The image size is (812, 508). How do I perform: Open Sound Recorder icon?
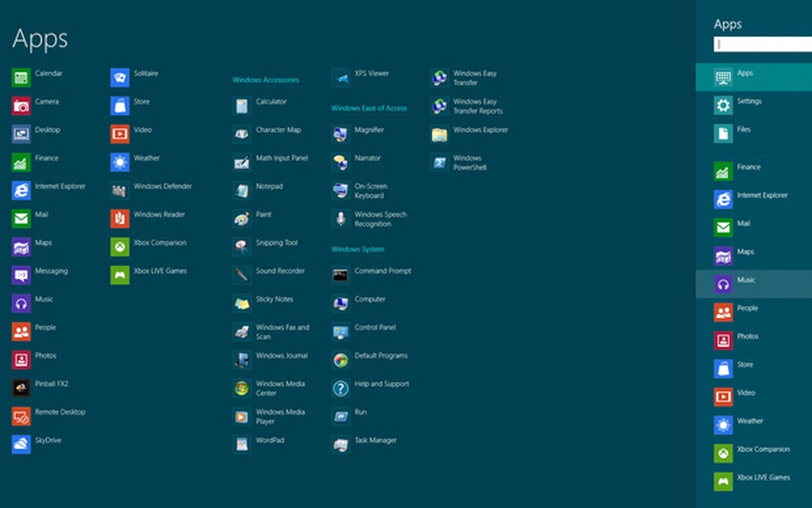pyautogui.click(x=242, y=275)
